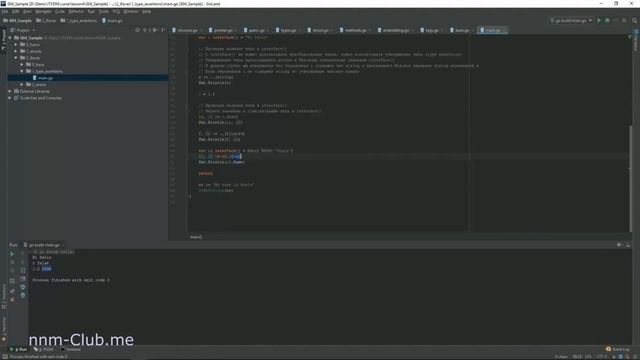Expand the 2_errors folder

coord(22,84)
